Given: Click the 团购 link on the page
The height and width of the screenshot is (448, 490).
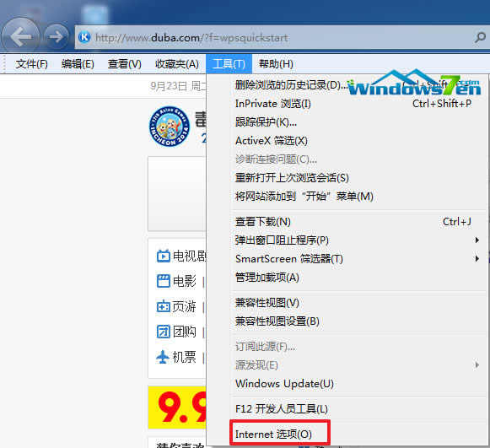Looking at the screenshot, I should point(185,332).
